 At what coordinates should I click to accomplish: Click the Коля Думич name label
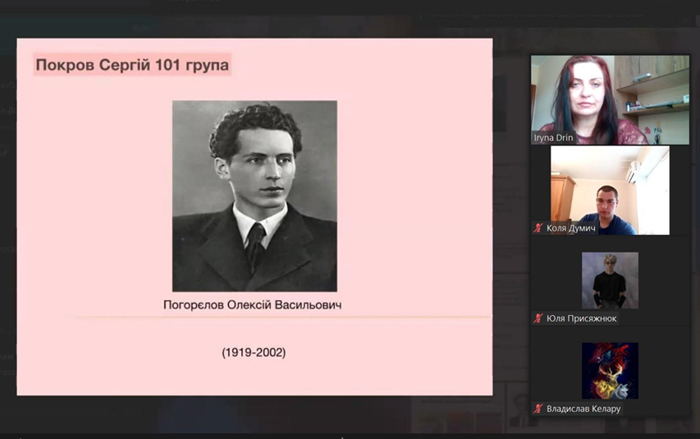[x=571, y=228]
